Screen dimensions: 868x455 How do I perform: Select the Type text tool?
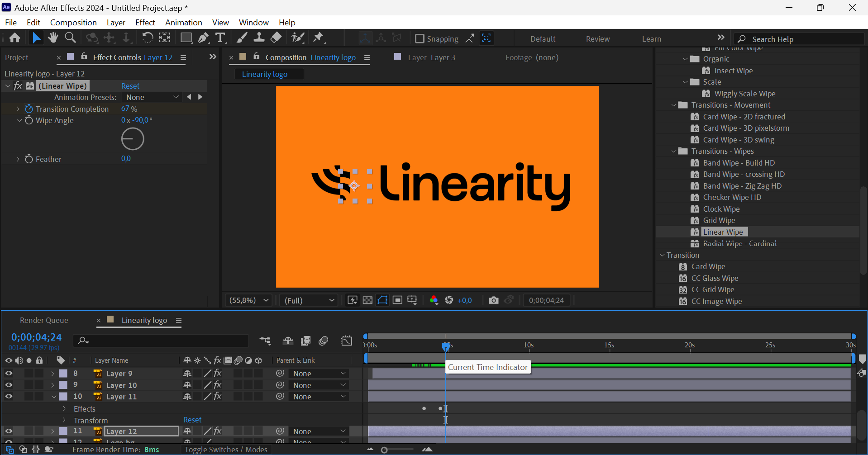(x=220, y=38)
